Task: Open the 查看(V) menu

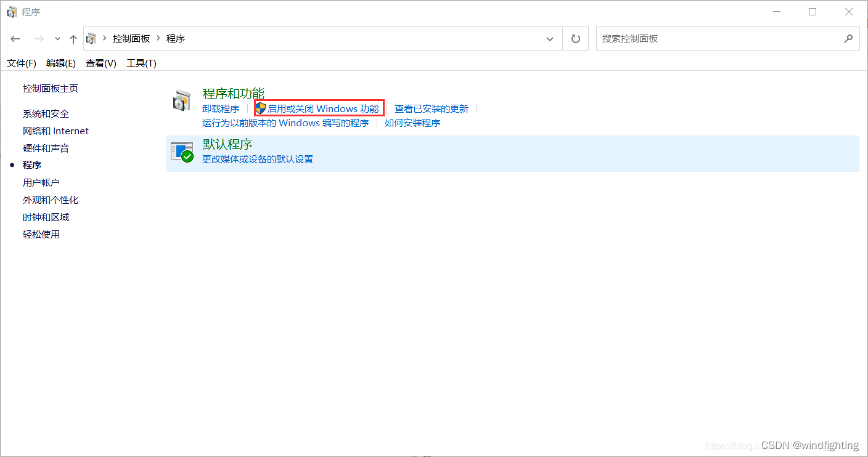Action: point(101,63)
